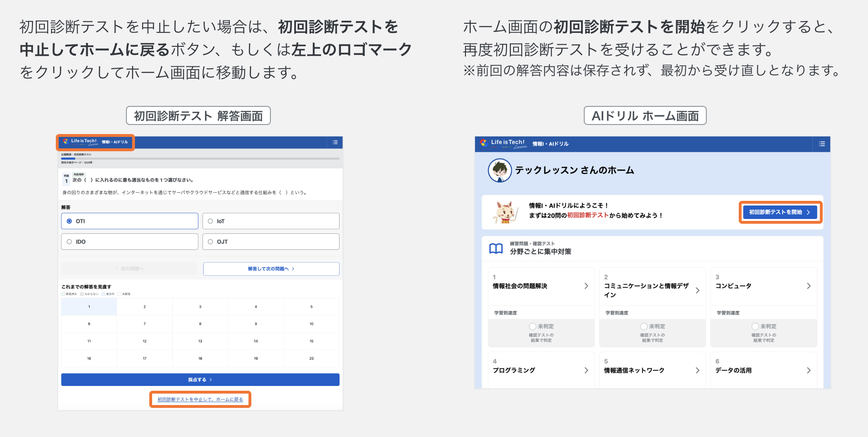Jump to question 20 in the review grid
This screenshot has width=868, height=437.
coord(311,358)
